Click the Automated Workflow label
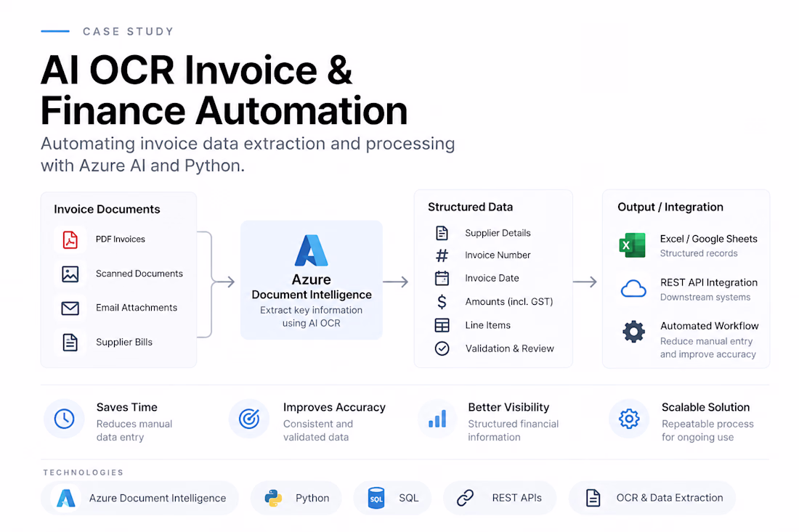The width and height of the screenshot is (799, 532). pyautogui.click(x=710, y=326)
